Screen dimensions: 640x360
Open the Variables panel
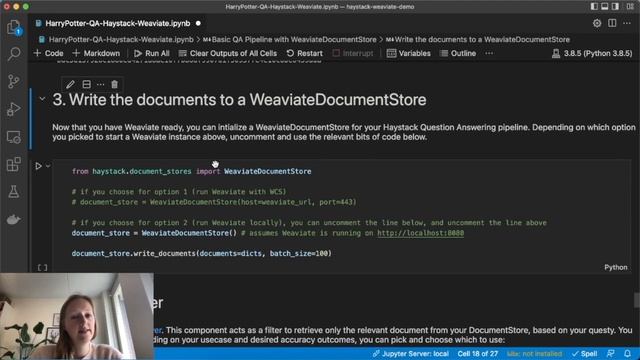[409, 53]
